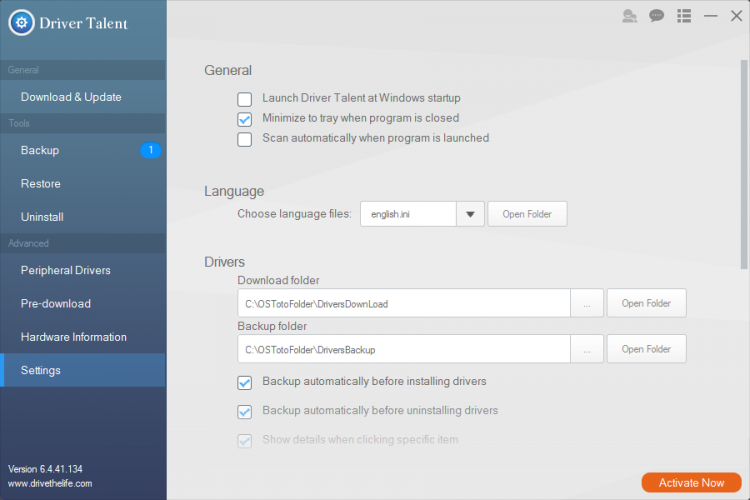This screenshot has width=750, height=500.
Task: Open the feedback chat bubble icon
Action: [x=656, y=16]
